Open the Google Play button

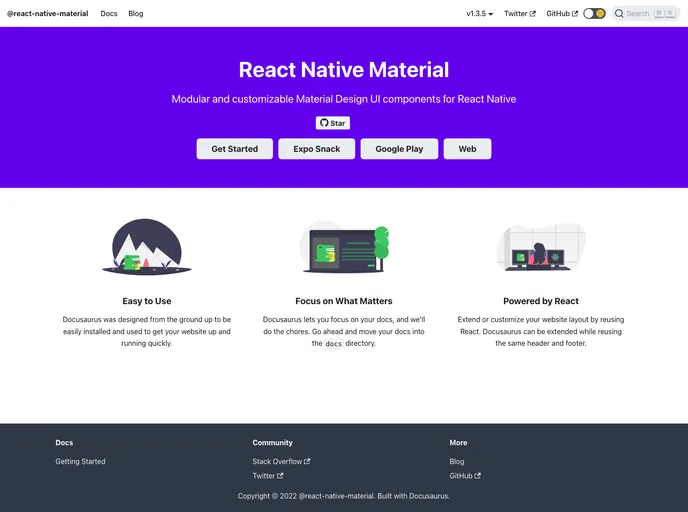coord(399,149)
